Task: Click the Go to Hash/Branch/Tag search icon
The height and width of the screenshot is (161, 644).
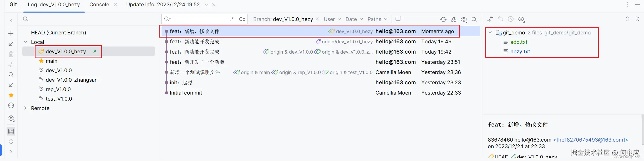Action: (474, 19)
